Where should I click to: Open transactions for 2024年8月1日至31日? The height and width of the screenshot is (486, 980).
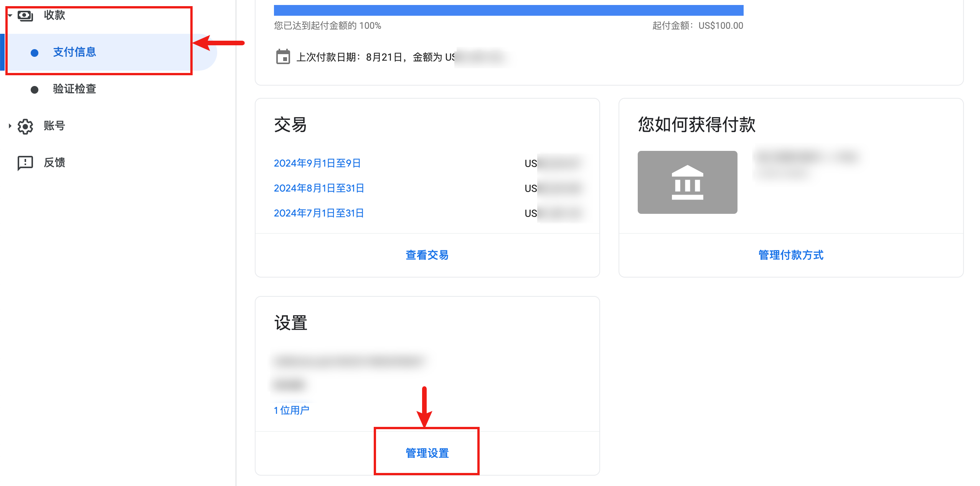click(319, 188)
